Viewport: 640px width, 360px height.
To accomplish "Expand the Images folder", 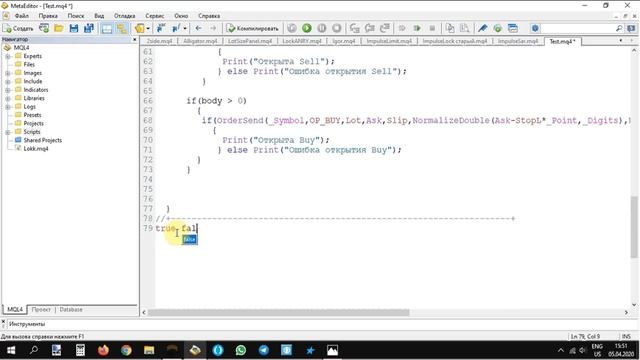I will tap(8, 73).
